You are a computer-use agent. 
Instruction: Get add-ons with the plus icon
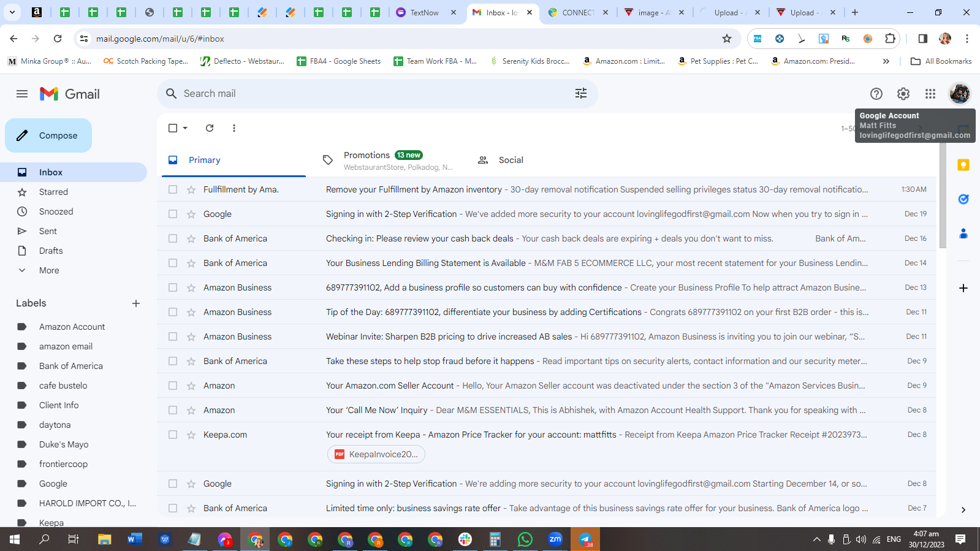963,288
